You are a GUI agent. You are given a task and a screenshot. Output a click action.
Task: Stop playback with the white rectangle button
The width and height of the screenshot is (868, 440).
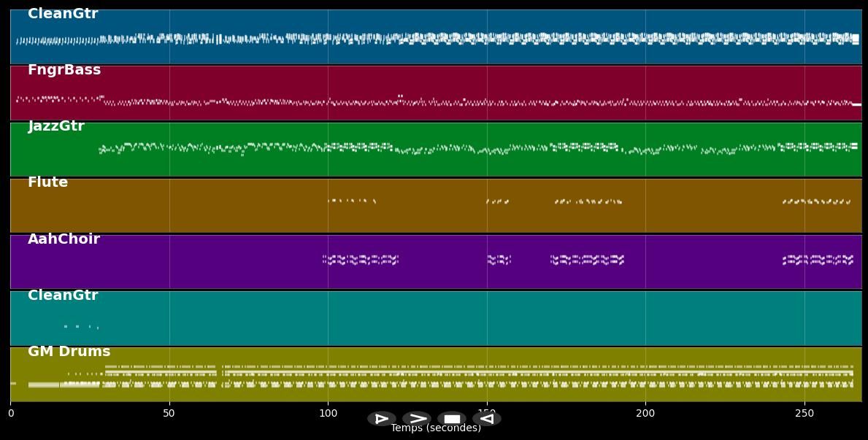tap(452, 419)
